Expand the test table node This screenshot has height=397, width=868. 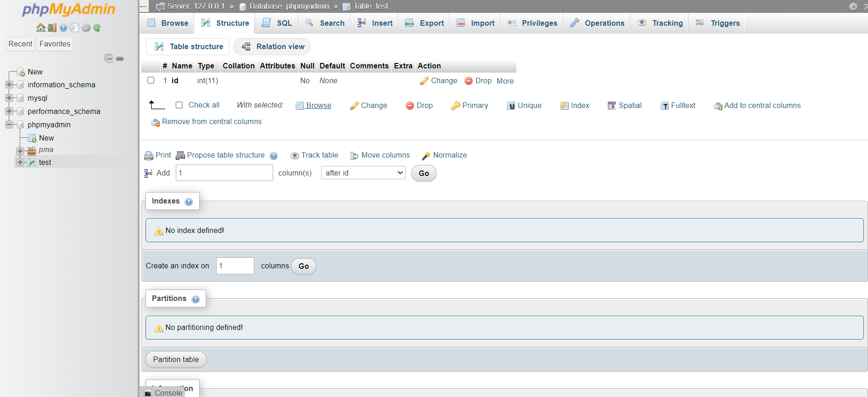click(20, 162)
